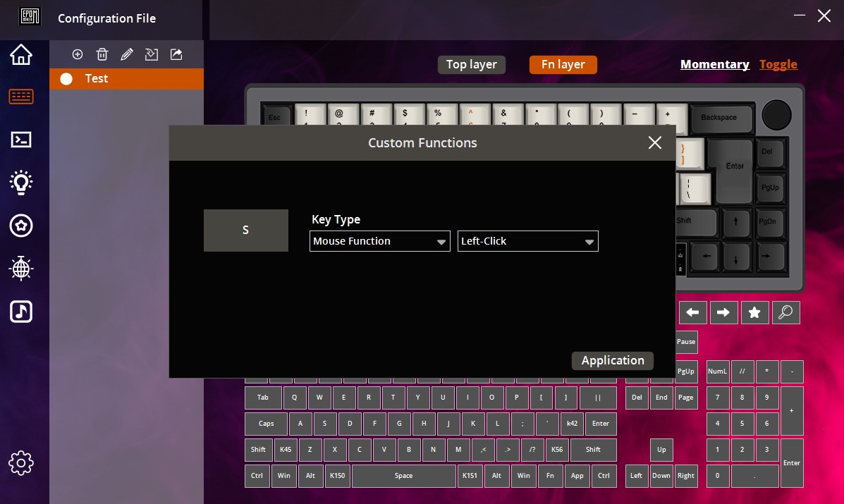
Task: Open the lighting settings panel
Action: click(x=21, y=182)
